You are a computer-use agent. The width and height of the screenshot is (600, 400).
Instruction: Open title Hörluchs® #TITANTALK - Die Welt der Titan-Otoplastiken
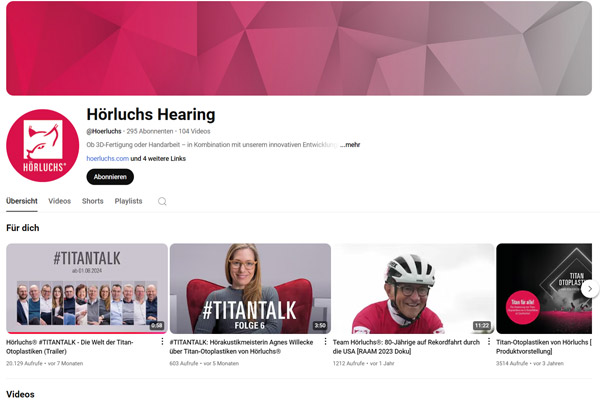click(70, 347)
